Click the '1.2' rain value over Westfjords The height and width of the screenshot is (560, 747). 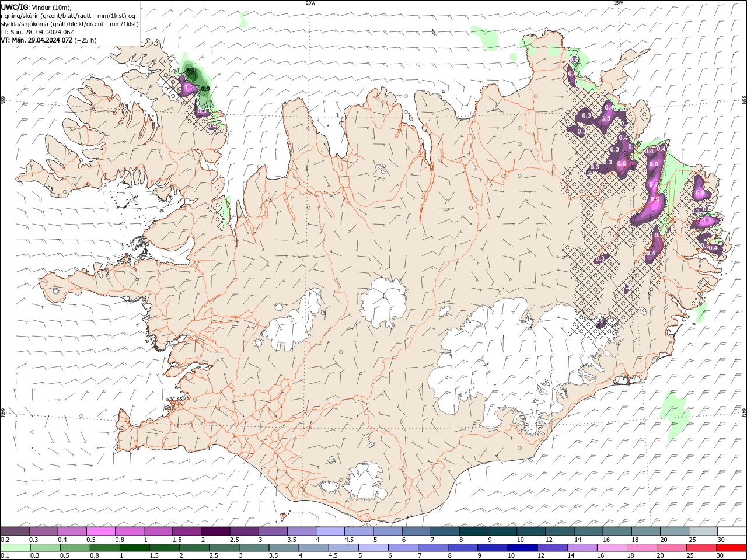190,71
